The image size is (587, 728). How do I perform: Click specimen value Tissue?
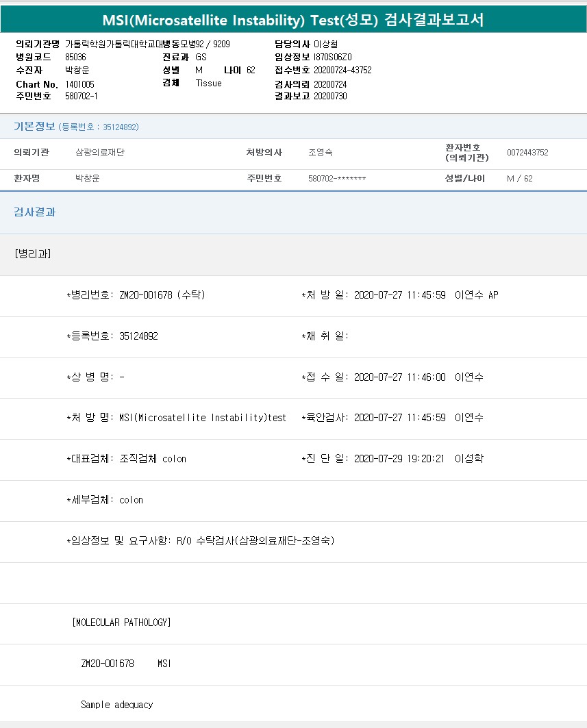pos(208,83)
